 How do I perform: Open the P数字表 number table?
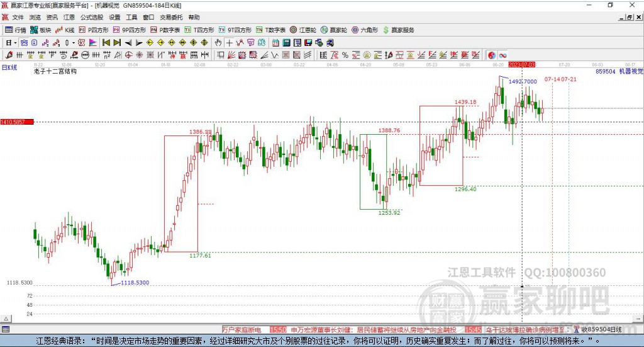point(165,30)
